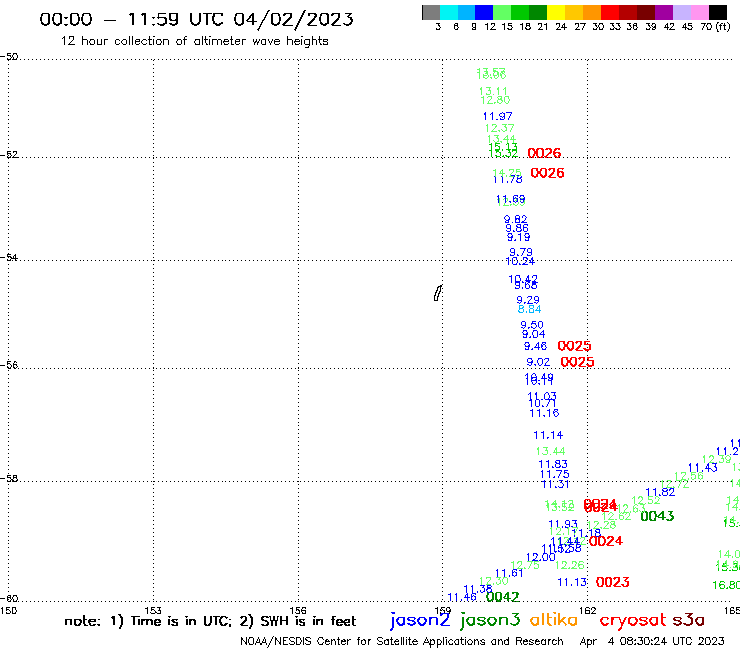Click the wave height value 11.16
This screenshot has height=650, width=740.
[x=544, y=413]
